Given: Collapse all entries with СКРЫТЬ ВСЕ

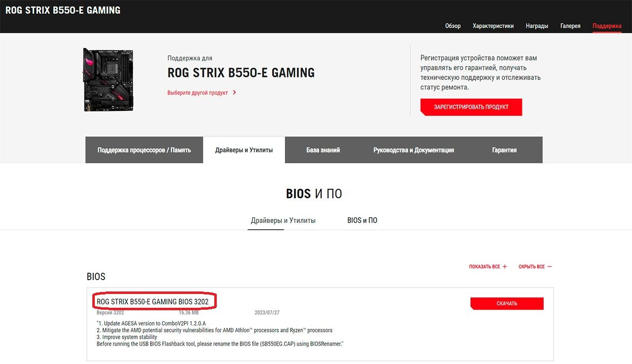Looking at the screenshot, I should pos(535,267).
